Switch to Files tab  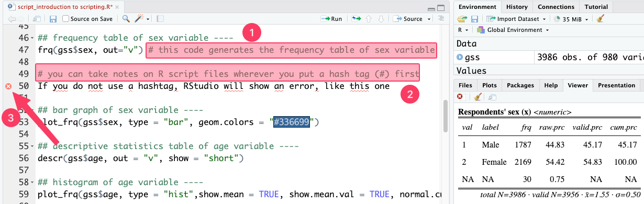(x=465, y=85)
